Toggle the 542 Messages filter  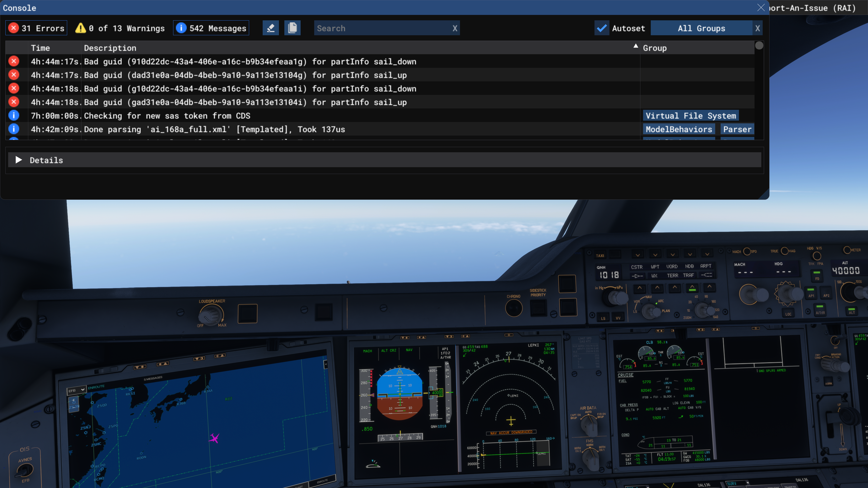(x=211, y=28)
